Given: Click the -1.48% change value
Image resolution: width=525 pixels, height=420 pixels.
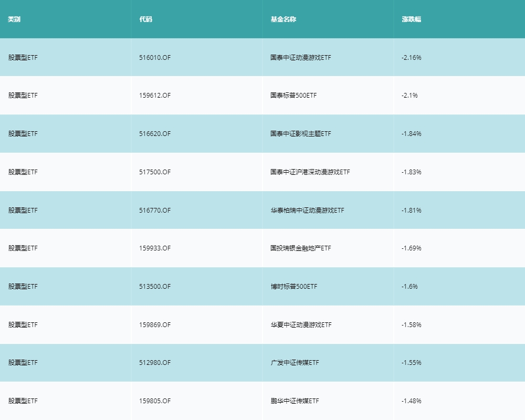Looking at the screenshot, I should coord(412,401).
